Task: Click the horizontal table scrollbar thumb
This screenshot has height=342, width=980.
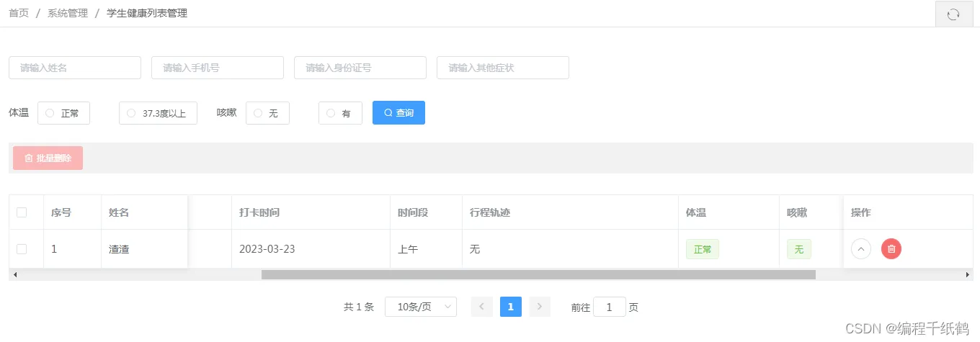Action: click(x=538, y=274)
